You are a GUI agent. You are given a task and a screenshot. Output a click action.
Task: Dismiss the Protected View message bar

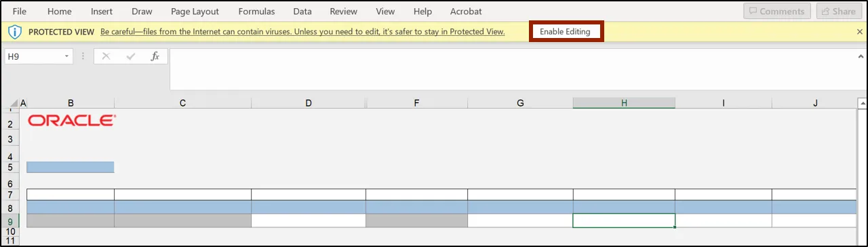tap(860, 32)
